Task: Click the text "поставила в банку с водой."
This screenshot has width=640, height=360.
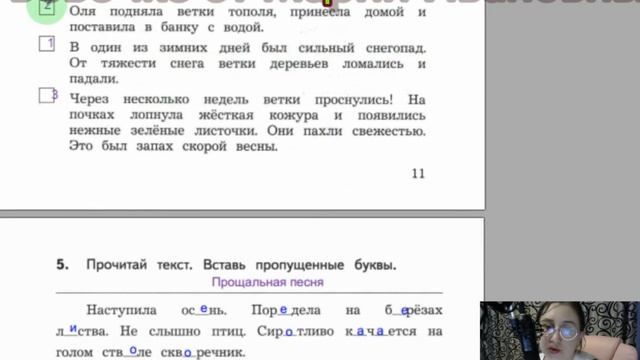Action: click(167, 27)
